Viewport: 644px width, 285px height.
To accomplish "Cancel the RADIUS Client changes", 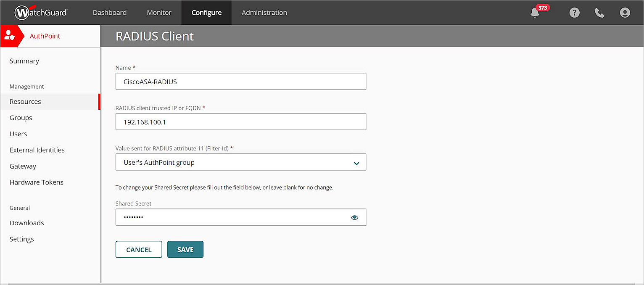I will pos(139,249).
